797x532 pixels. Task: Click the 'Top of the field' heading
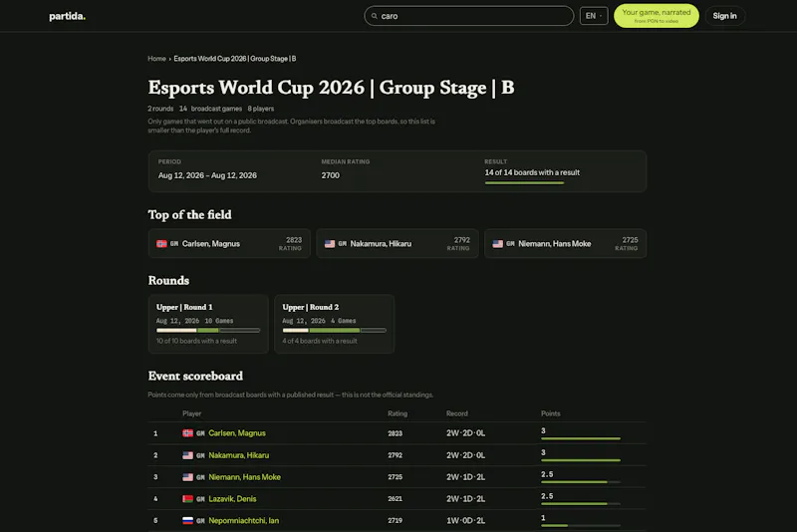(x=189, y=215)
